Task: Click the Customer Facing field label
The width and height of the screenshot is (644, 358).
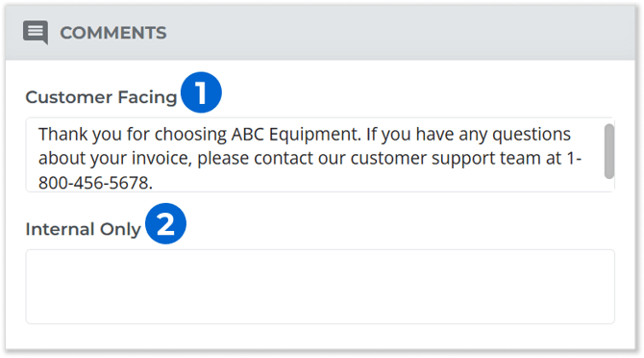Action: click(101, 97)
